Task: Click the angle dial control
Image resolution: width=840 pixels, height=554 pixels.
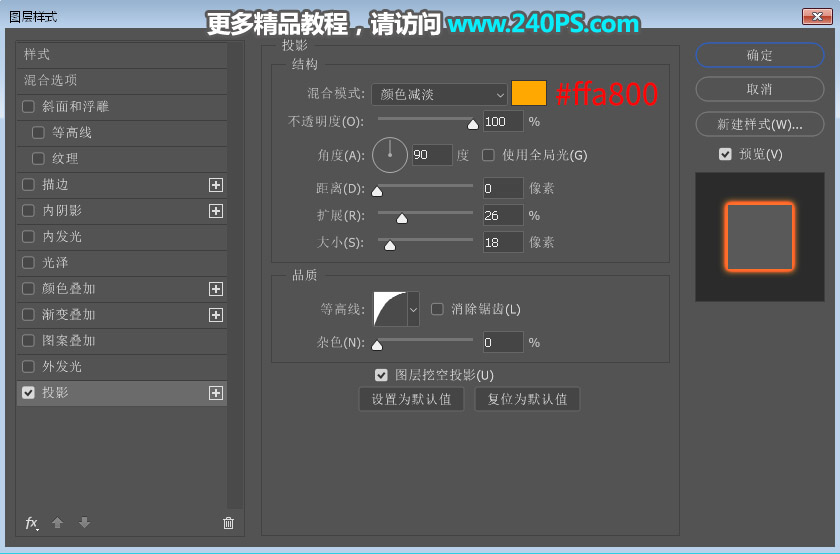Action: (389, 155)
